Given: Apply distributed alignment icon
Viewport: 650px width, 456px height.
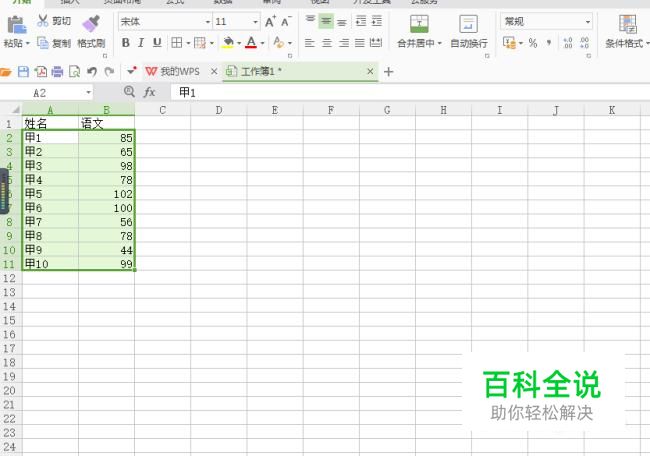Looking at the screenshot, I should (376, 42).
